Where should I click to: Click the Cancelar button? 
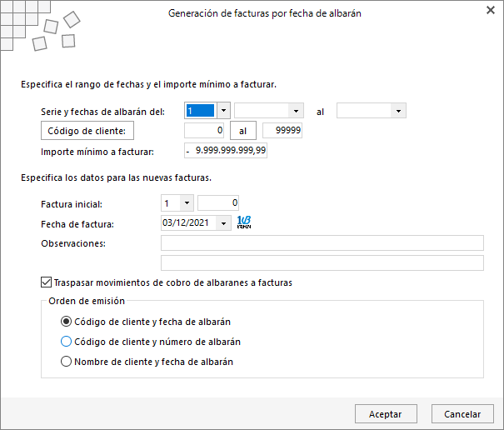tap(462, 414)
